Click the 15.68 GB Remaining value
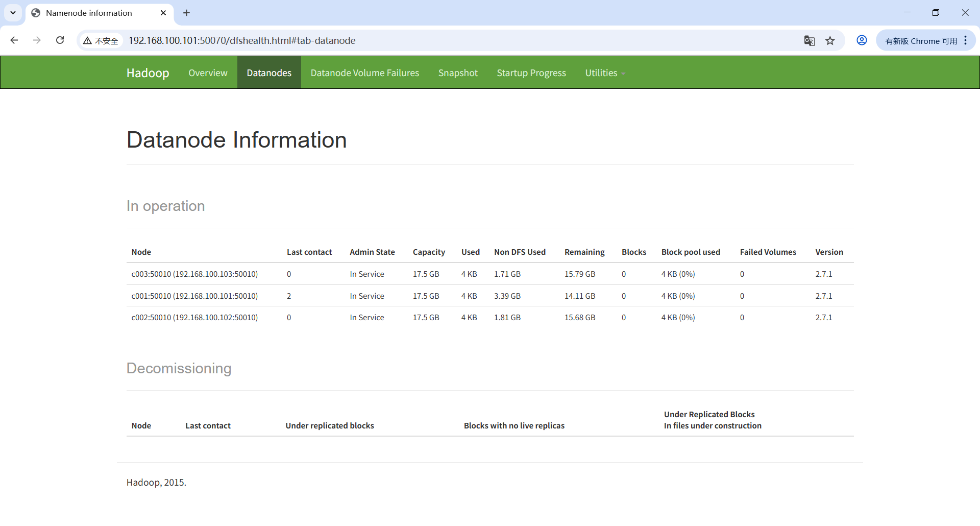 tap(580, 318)
